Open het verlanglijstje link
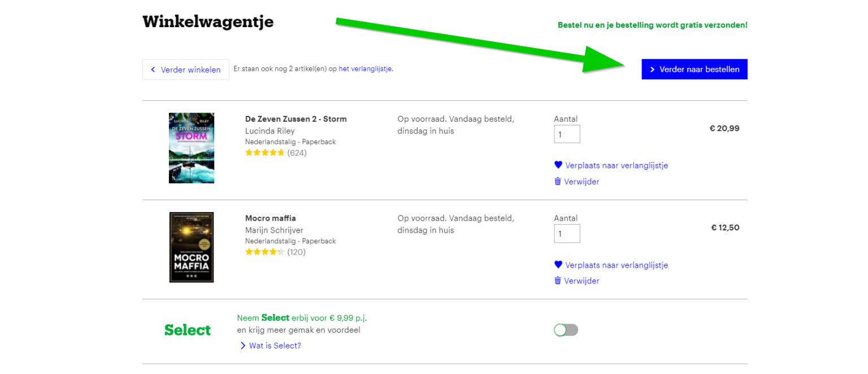The image size is (868, 374). 365,68
